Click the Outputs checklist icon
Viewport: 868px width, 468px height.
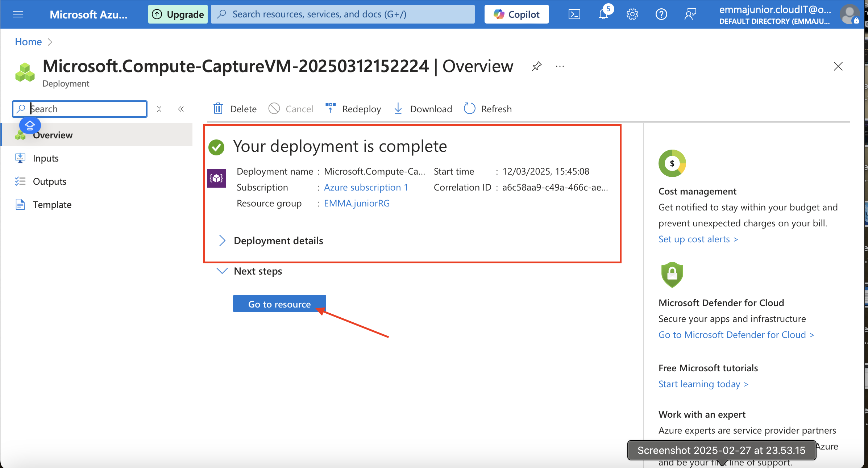(x=20, y=181)
